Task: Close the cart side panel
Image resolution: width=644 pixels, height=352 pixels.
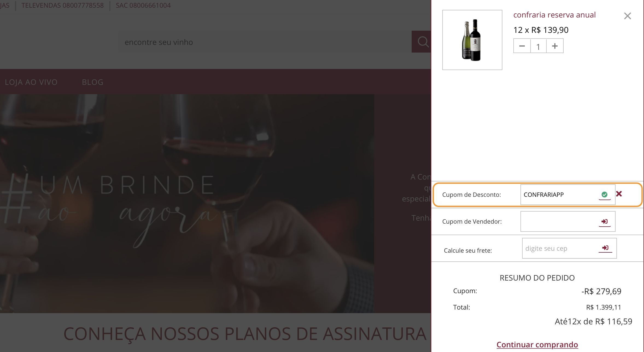Action: tap(627, 16)
